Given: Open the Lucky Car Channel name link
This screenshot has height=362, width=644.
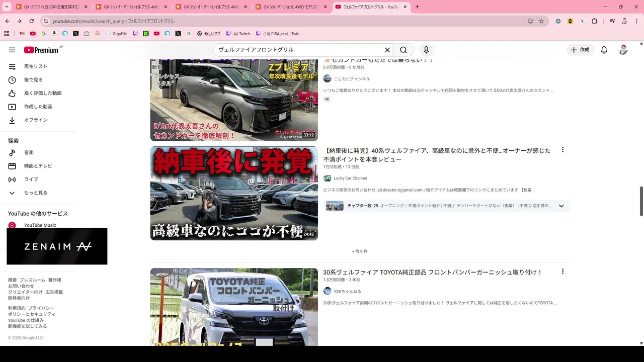Looking at the screenshot, I should pyautogui.click(x=350, y=178).
